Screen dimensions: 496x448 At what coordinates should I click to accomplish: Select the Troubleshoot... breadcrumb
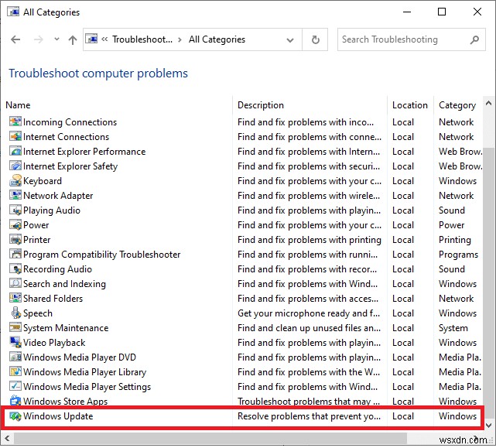pyautogui.click(x=142, y=39)
